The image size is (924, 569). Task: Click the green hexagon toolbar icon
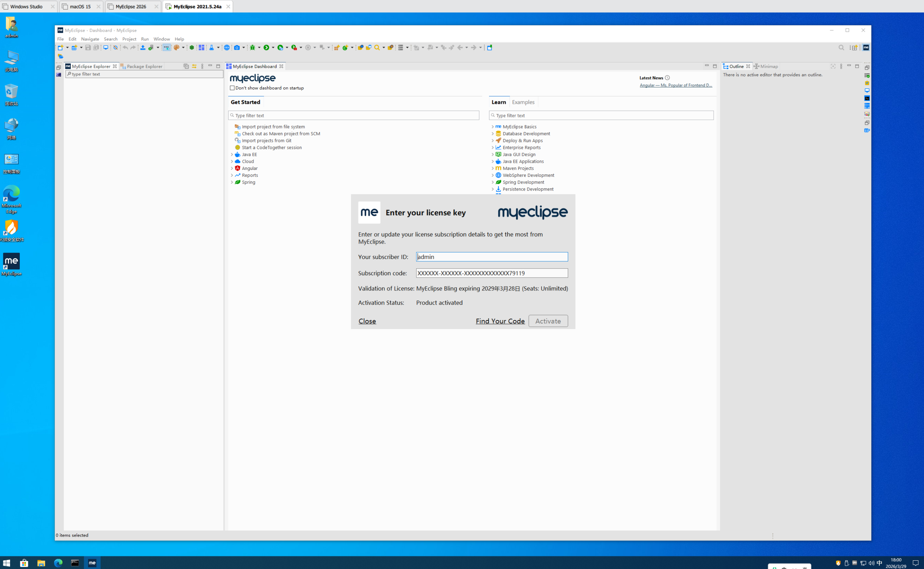[x=192, y=47]
